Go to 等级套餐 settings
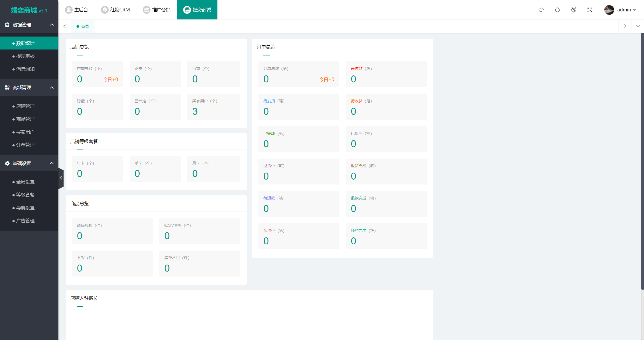The width and height of the screenshot is (644, 340). coord(25,195)
